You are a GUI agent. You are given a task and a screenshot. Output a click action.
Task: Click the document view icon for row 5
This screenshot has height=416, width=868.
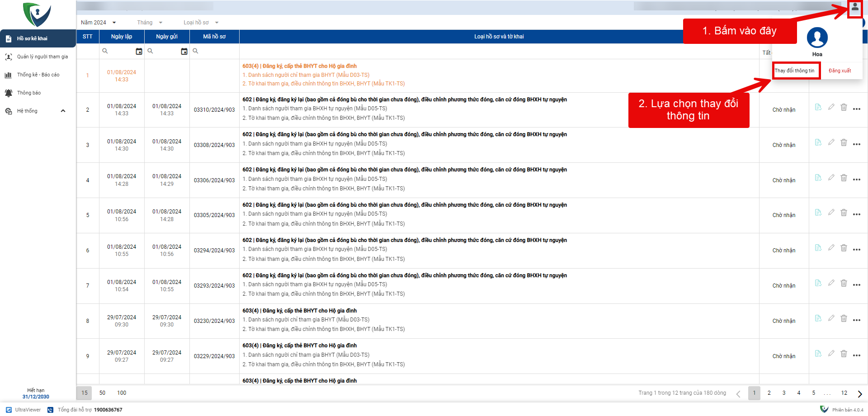click(818, 213)
